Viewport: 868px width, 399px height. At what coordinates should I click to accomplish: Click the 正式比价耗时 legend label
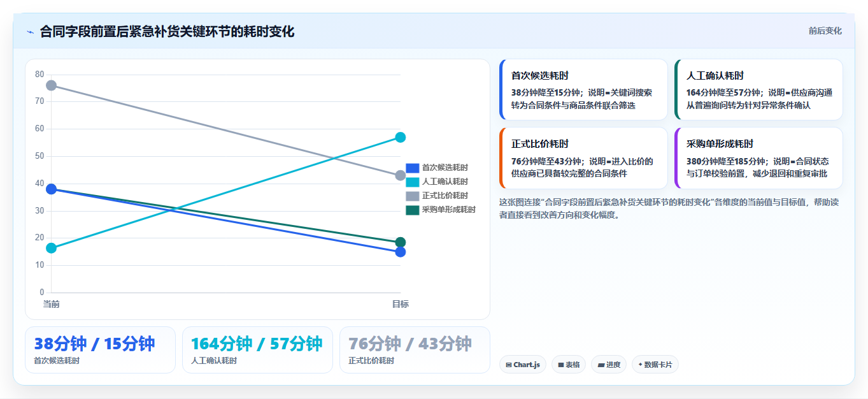pyautogui.click(x=445, y=196)
